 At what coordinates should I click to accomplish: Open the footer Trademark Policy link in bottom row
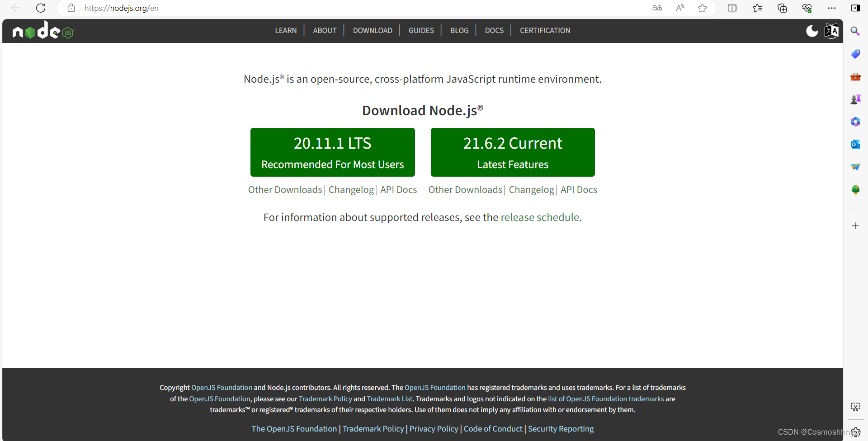point(373,429)
